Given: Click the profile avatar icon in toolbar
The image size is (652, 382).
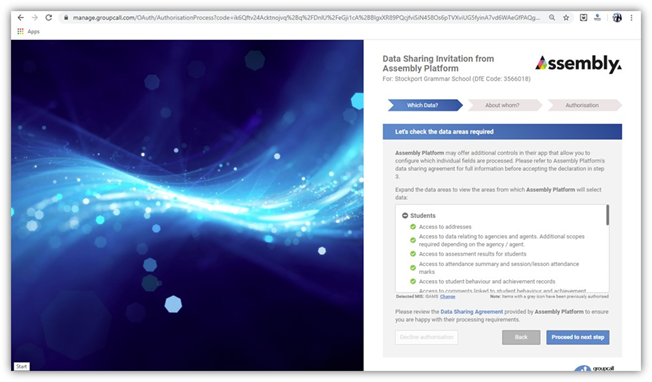Looking at the screenshot, I should point(617,17).
